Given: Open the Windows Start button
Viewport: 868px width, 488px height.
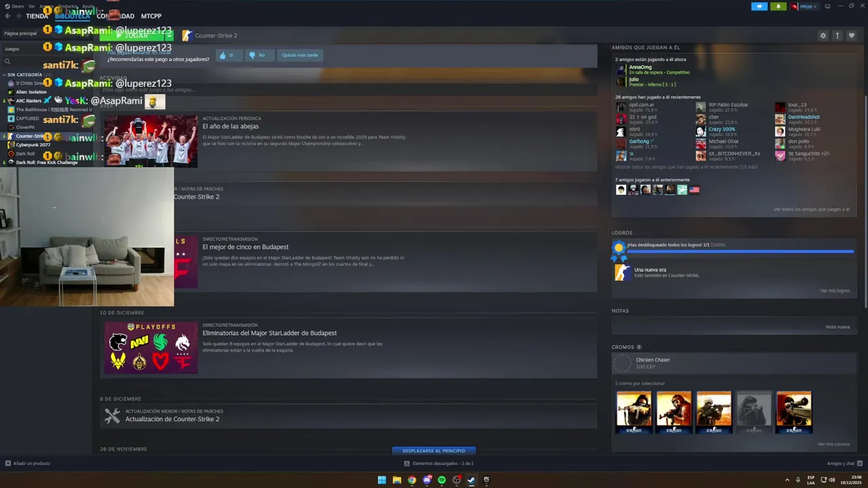Looking at the screenshot, I should 382,480.
